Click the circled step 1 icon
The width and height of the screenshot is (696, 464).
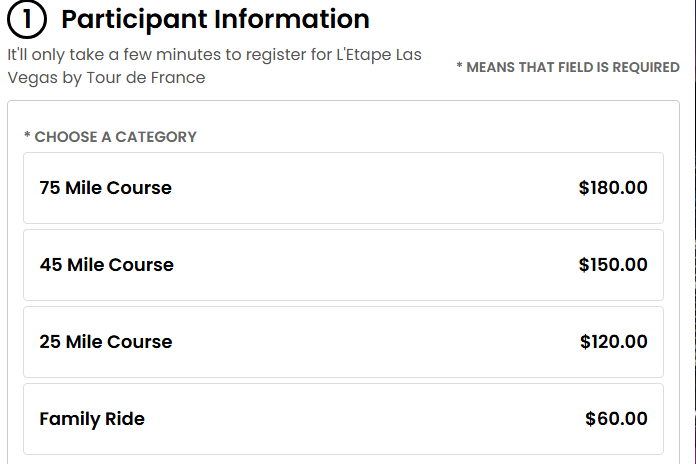coord(27,20)
